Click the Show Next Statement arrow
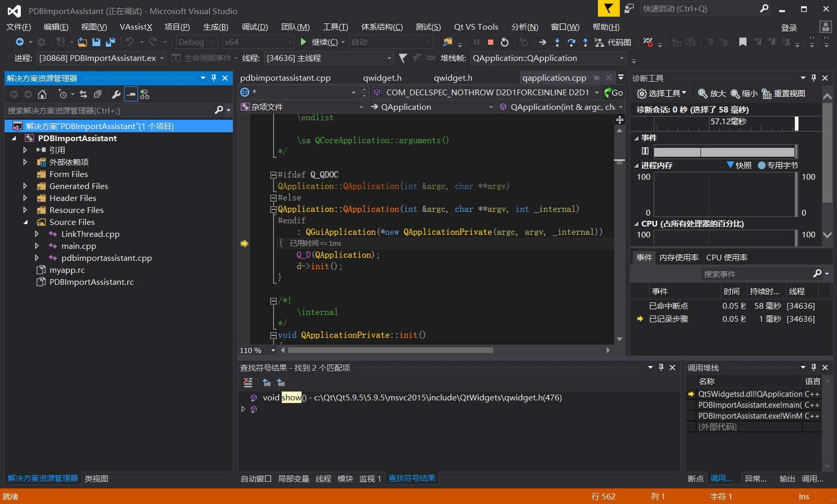Viewport: 837px width, 504px height. pos(543,42)
